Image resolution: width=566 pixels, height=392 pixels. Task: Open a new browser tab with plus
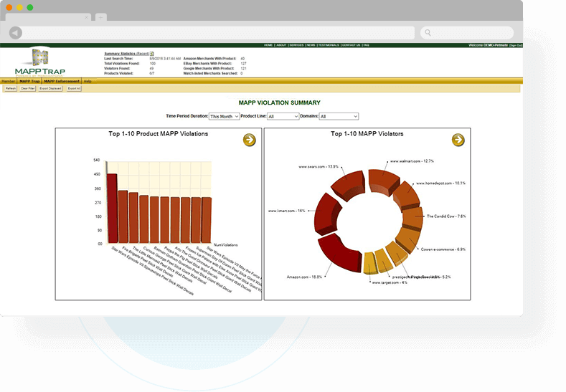100,16
